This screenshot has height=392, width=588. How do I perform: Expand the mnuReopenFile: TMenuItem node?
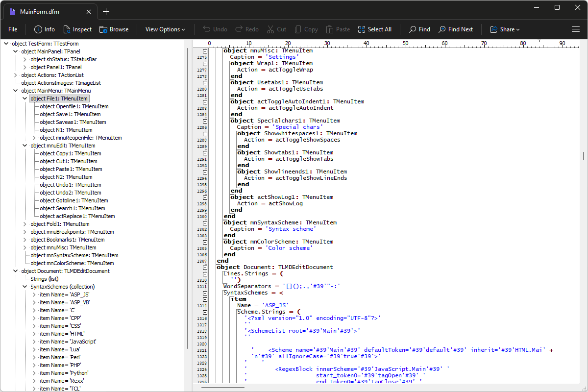coord(34,138)
